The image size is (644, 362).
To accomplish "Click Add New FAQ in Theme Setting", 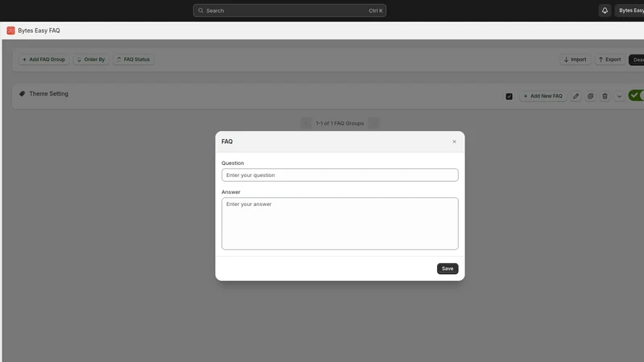I will point(543,96).
